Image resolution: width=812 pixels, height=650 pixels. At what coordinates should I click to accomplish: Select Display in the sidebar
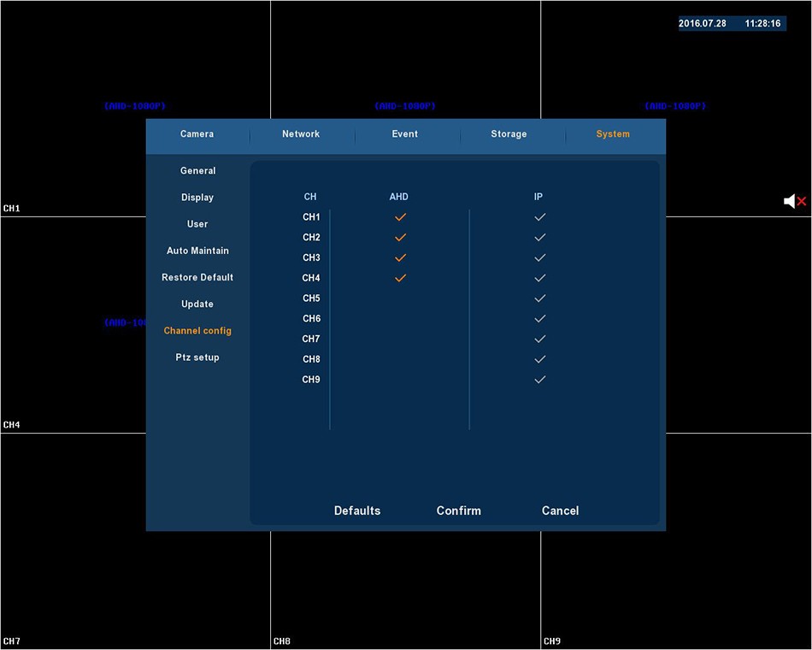(197, 198)
